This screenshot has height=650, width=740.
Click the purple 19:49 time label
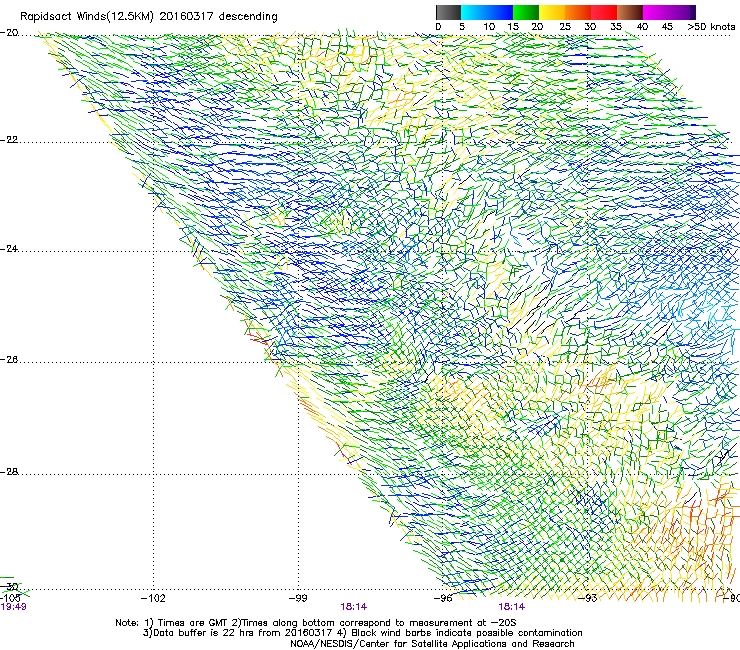coord(13,607)
